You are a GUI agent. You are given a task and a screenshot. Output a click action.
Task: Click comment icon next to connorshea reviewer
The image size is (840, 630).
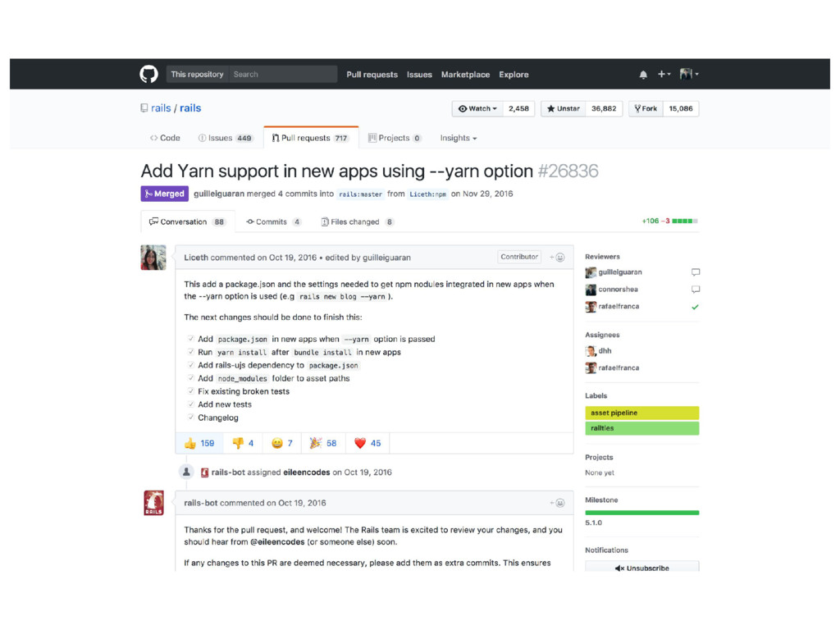[x=696, y=290]
